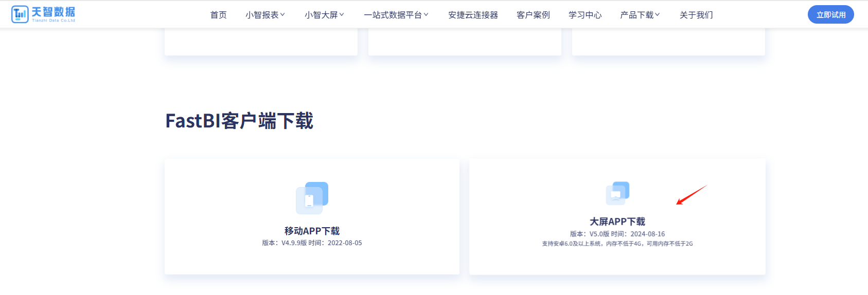Open the 小智报表 menu item
Viewport: 868px width, 295px height.
tap(262, 15)
